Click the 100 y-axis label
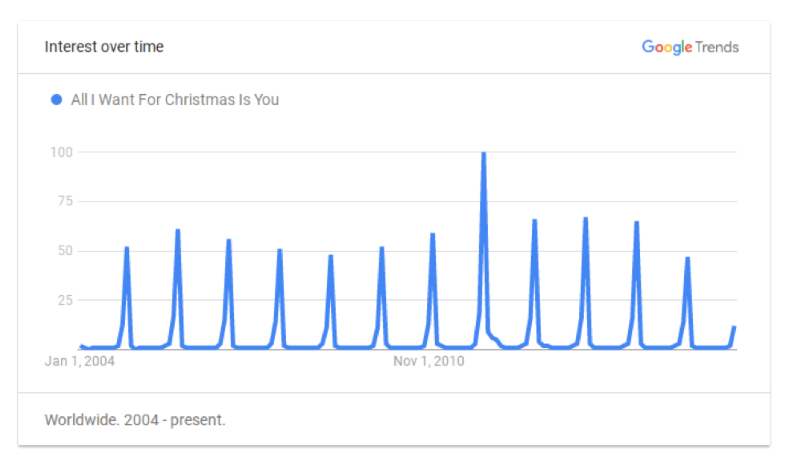The width and height of the screenshot is (802, 472). 61,152
